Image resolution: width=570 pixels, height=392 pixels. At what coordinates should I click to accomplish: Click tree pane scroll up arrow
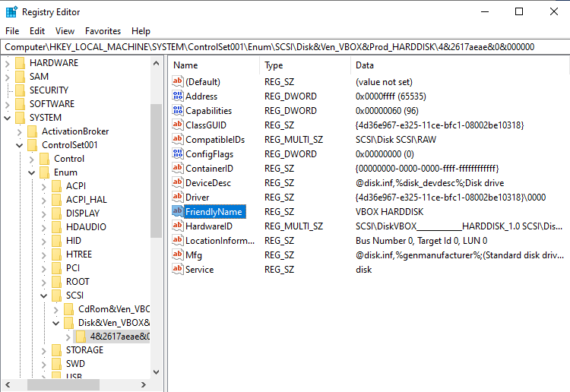(157, 63)
